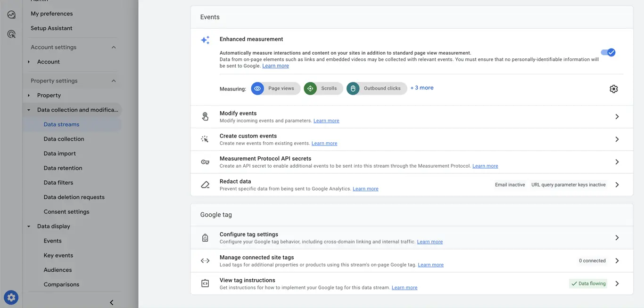This screenshot has width=644, height=308.
Task: Collapse the Property settings section
Action: (114, 81)
